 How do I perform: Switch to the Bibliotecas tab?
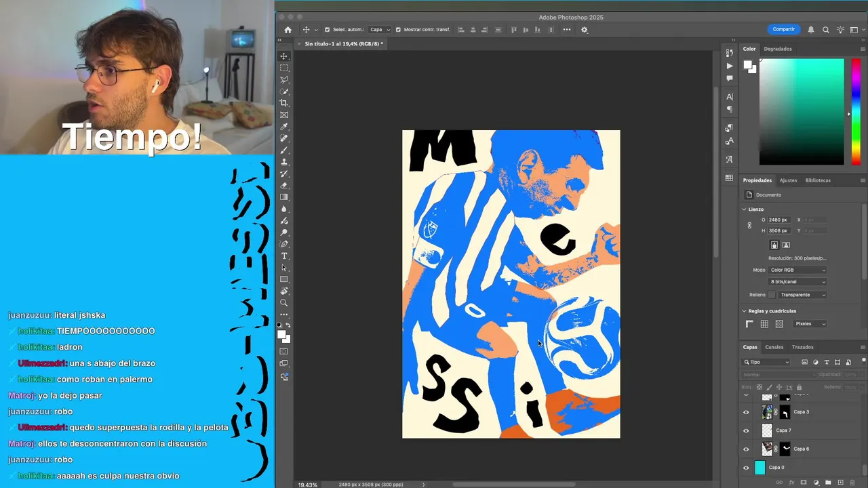pyautogui.click(x=818, y=180)
